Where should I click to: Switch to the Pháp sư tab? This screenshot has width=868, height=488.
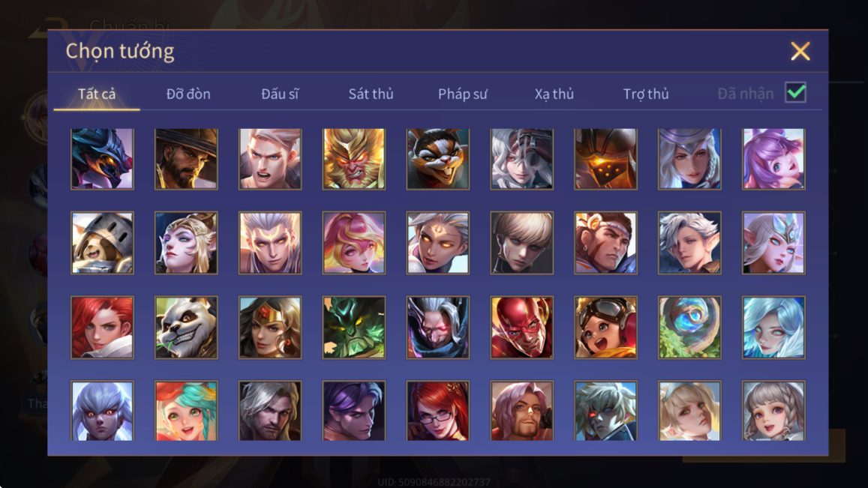pyautogui.click(x=462, y=94)
